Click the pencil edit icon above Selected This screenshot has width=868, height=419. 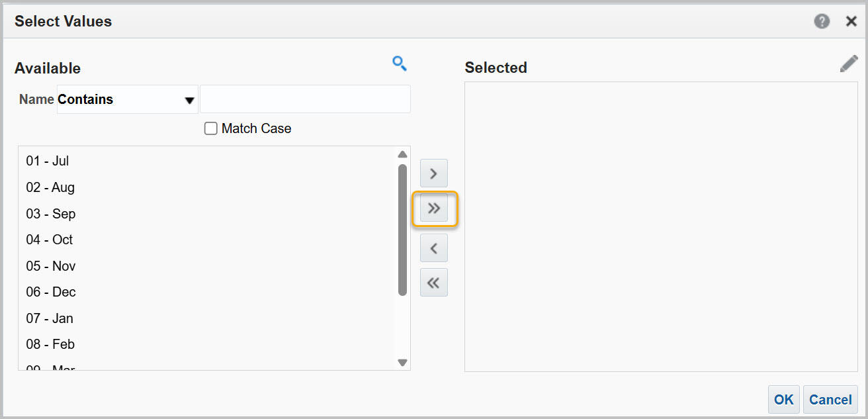849,63
